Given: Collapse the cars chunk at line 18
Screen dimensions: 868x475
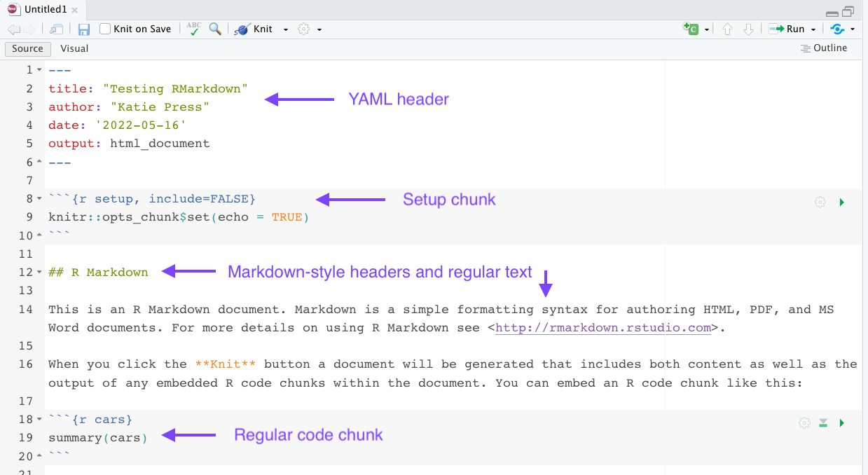Looking at the screenshot, I should (39, 420).
